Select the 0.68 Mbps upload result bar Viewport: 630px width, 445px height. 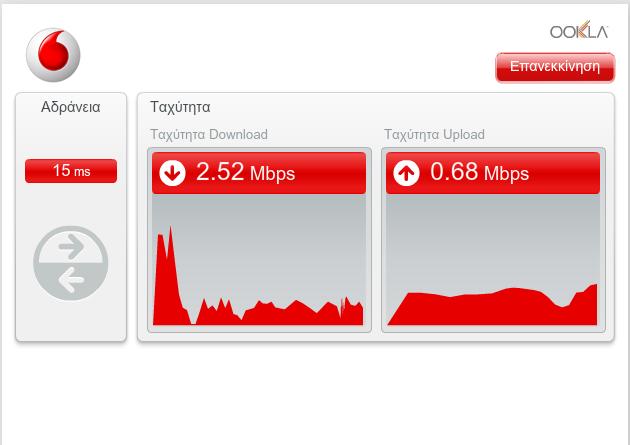click(493, 173)
